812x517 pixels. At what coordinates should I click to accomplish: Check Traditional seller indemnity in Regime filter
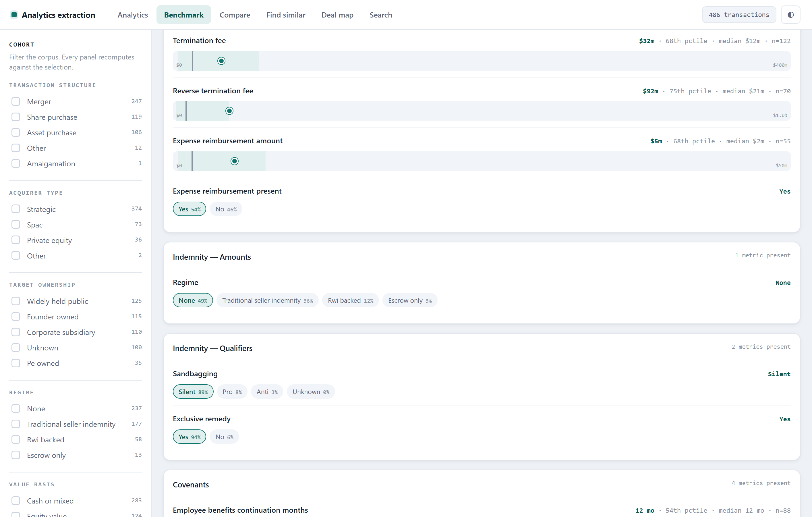pos(16,424)
